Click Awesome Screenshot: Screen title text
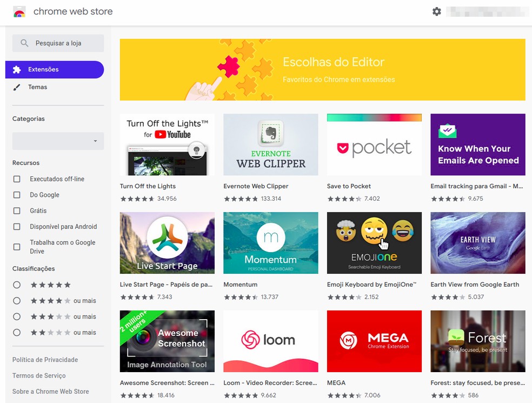This screenshot has height=403, width=532. click(x=167, y=382)
